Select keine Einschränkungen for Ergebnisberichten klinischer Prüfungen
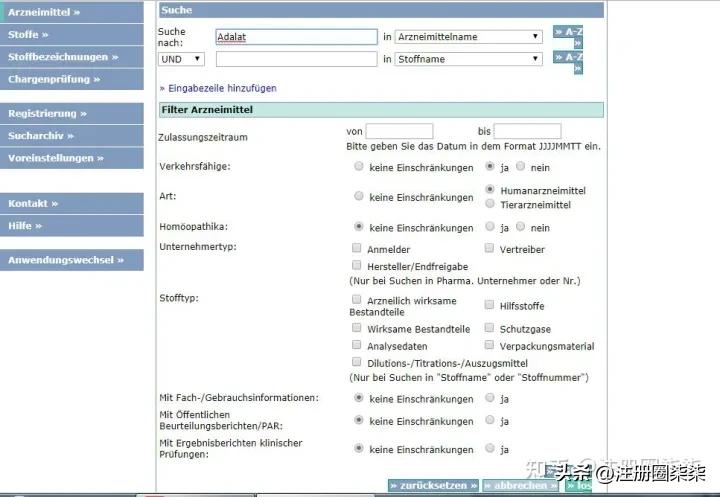 [x=359, y=448]
